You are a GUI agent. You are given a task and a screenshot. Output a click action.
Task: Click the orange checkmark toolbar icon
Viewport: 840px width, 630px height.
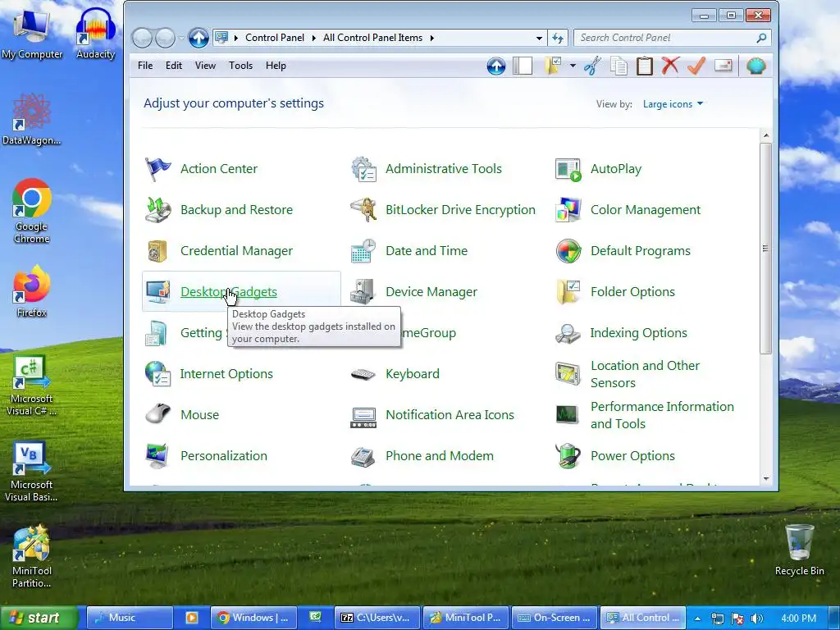(x=696, y=66)
